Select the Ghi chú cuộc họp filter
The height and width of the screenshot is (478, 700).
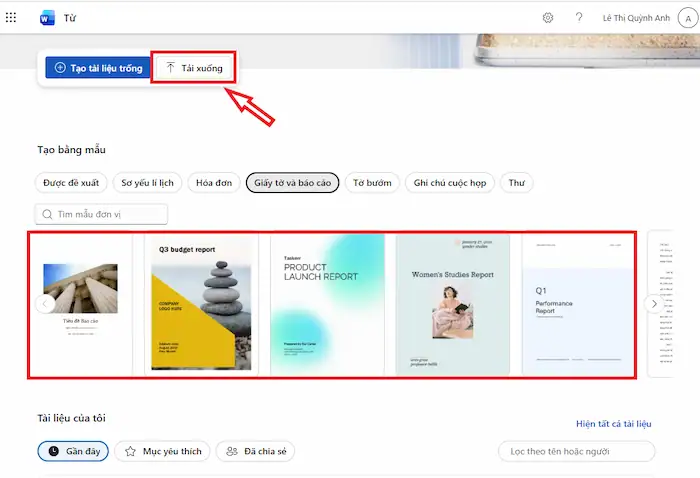point(450,183)
